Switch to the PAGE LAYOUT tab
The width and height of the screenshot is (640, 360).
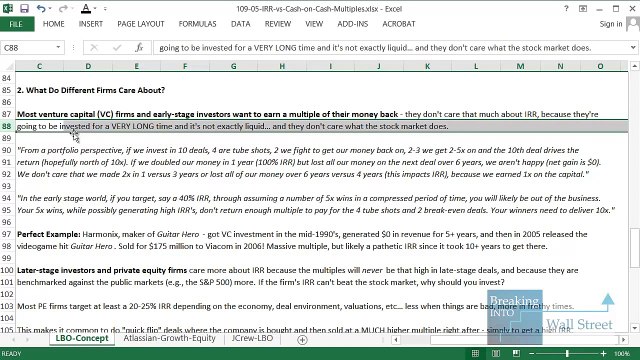click(x=141, y=24)
